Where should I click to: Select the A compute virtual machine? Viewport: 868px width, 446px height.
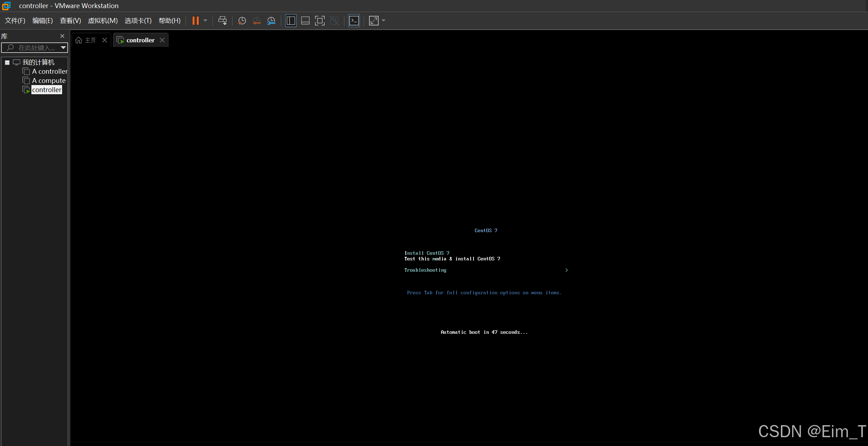pyautogui.click(x=49, y=81)
